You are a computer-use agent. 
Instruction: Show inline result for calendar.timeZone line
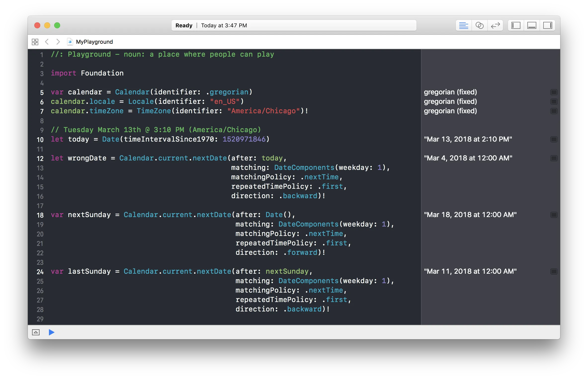(554, 111)
